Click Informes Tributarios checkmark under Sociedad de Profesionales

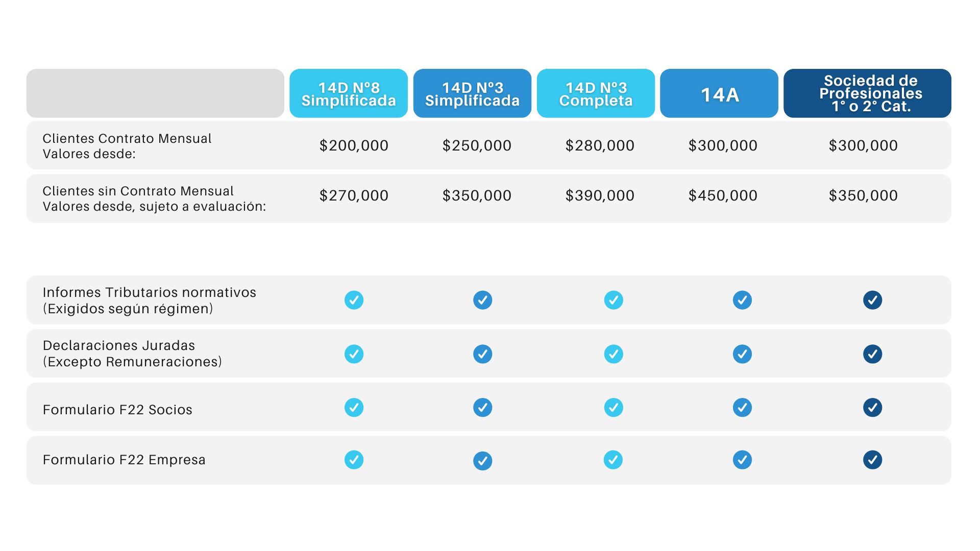pyautogui.click(x=872, y=300)
